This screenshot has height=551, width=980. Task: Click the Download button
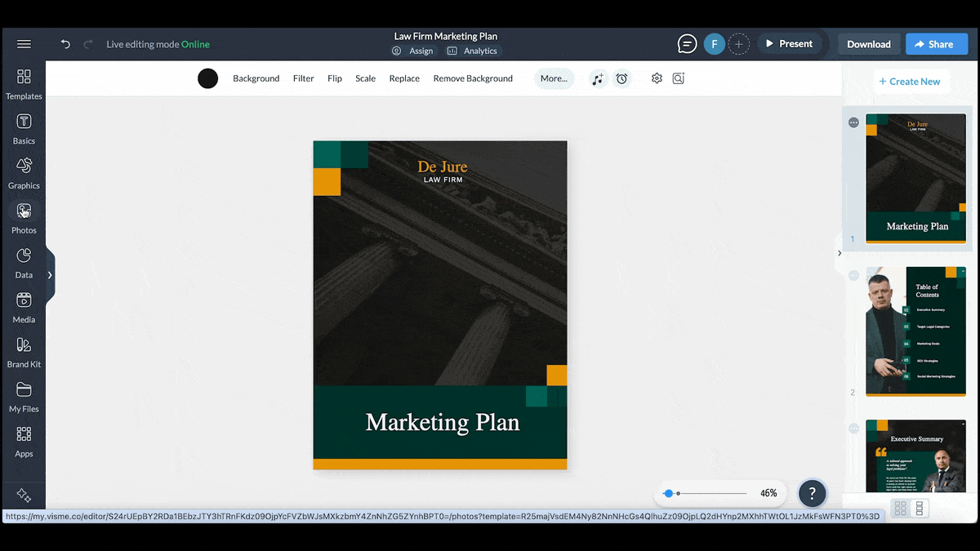tap(869, 44)
